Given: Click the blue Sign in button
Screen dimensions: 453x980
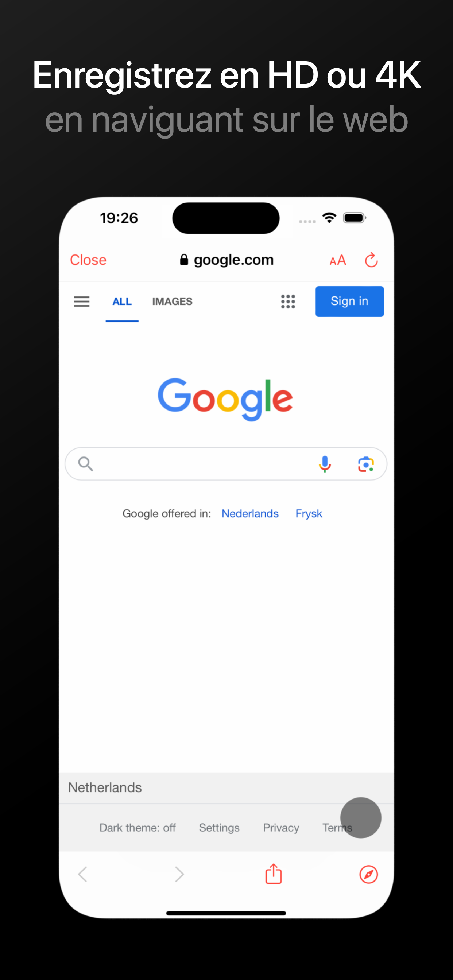Looking at the screenshot, I should (x=349, y=301).
